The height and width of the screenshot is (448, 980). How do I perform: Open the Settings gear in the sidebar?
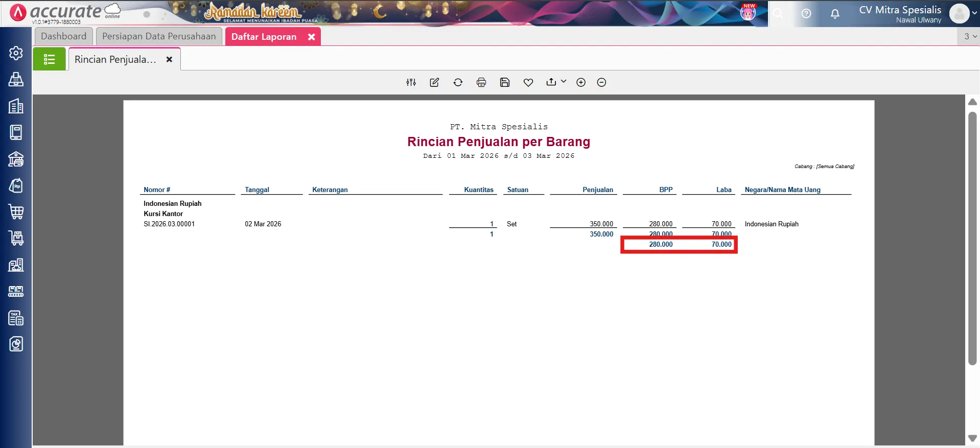pos(16,53)
